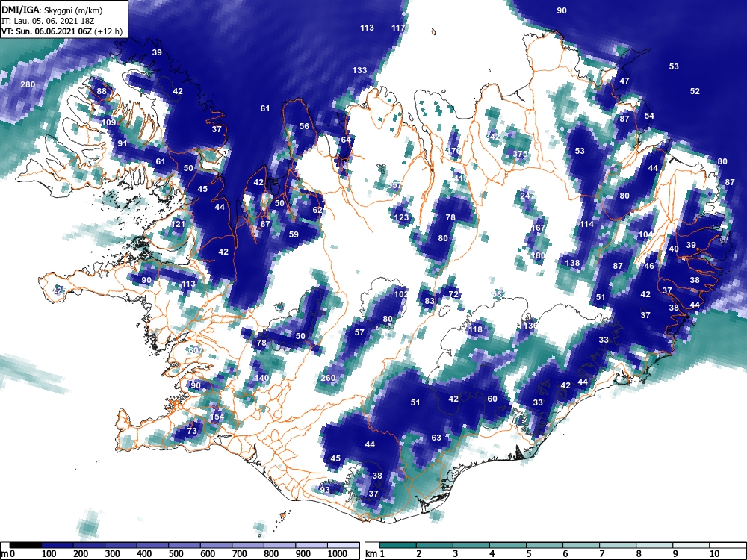
Task: Click the legend tick label '500'
Action: tap(176, 554)
